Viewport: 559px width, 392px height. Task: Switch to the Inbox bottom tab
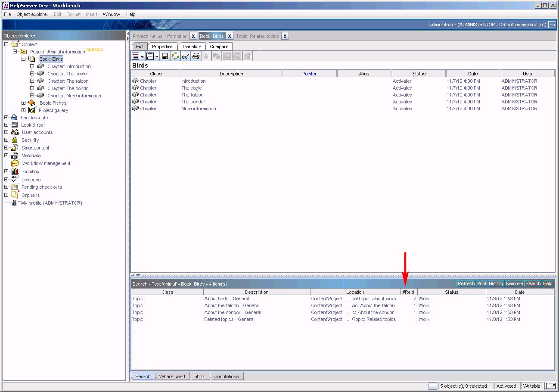(x=199, y=376)
